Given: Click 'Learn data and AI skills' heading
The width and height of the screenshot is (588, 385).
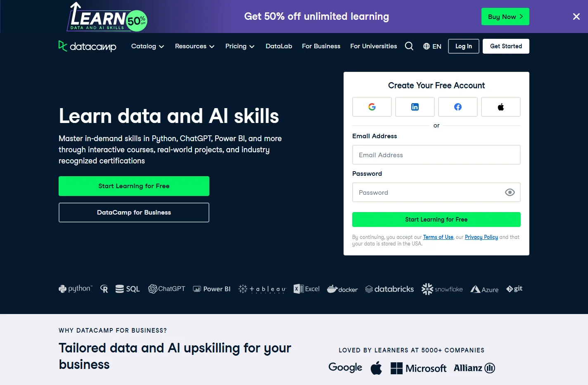Looking at the screenshot, I should click(x=169, y=116).
